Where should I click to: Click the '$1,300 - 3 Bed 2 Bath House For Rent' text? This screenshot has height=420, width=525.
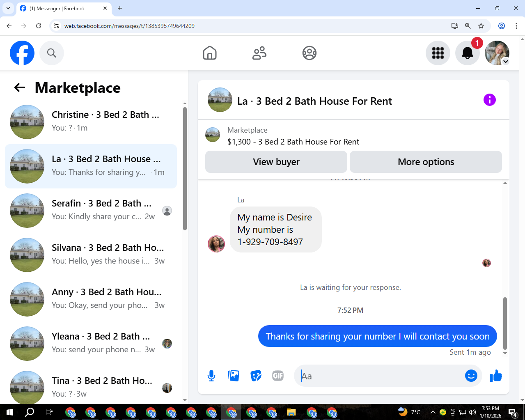click(293, 142)
